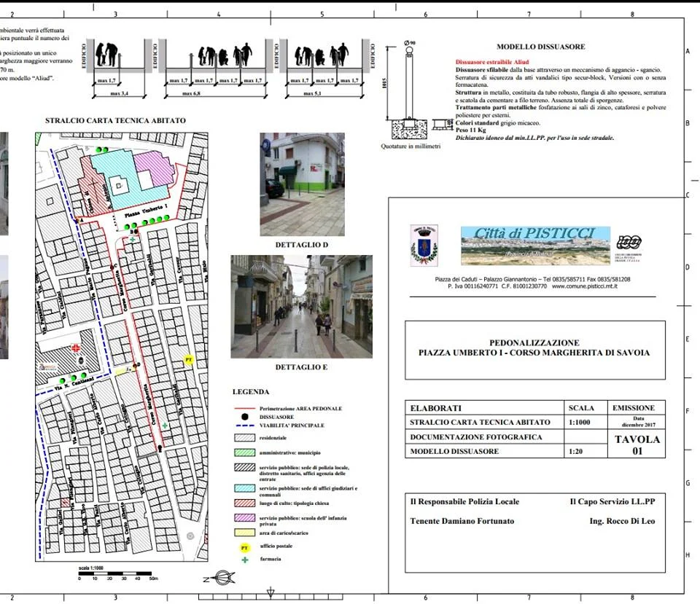Click the red hatched chiesa legend swatch
The width and height of the screenshot is (700, 604).
tap(245, 503)
